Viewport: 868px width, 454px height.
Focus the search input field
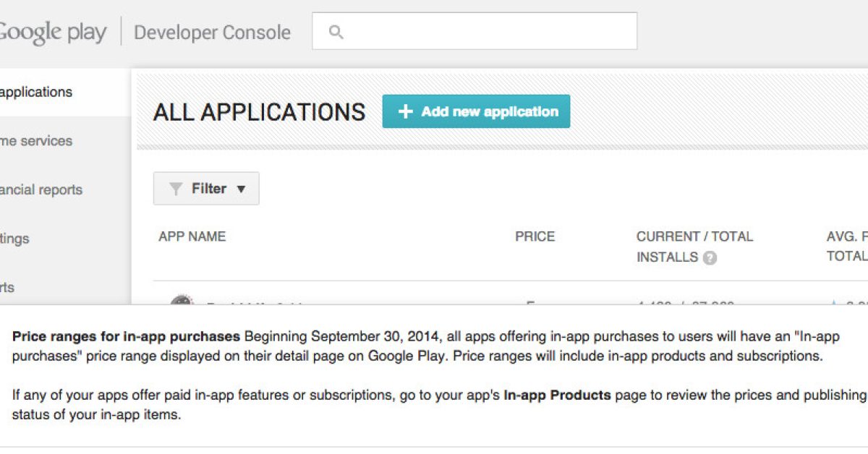tap(485, 31)
